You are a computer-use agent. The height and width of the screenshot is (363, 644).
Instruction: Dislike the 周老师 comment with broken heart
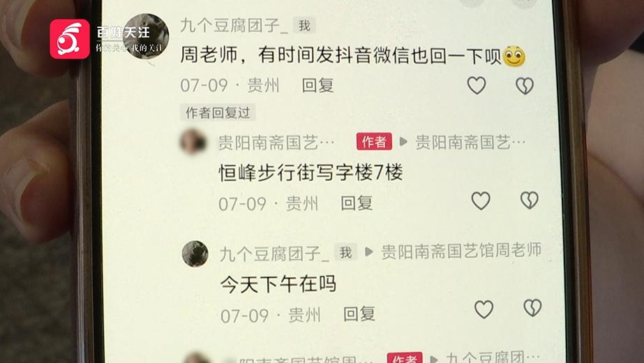[x=525, y=85]
